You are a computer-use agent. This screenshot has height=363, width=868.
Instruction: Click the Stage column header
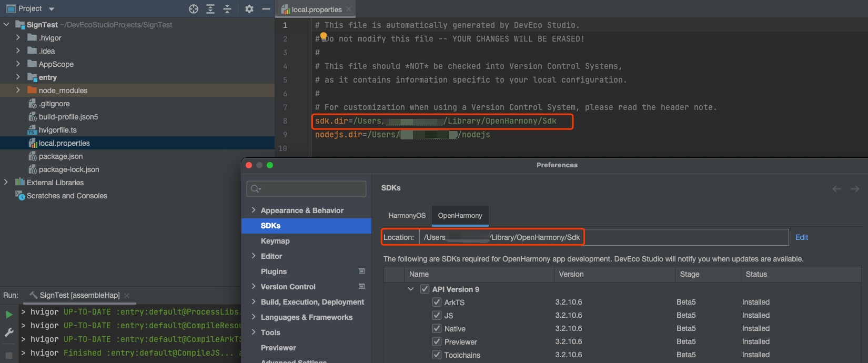[x=708, y=274]
